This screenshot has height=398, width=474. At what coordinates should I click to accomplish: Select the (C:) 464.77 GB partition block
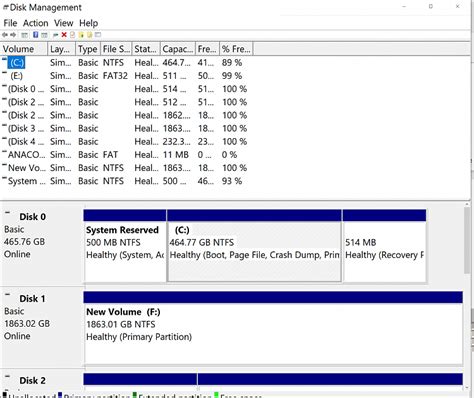pos(254,246)
